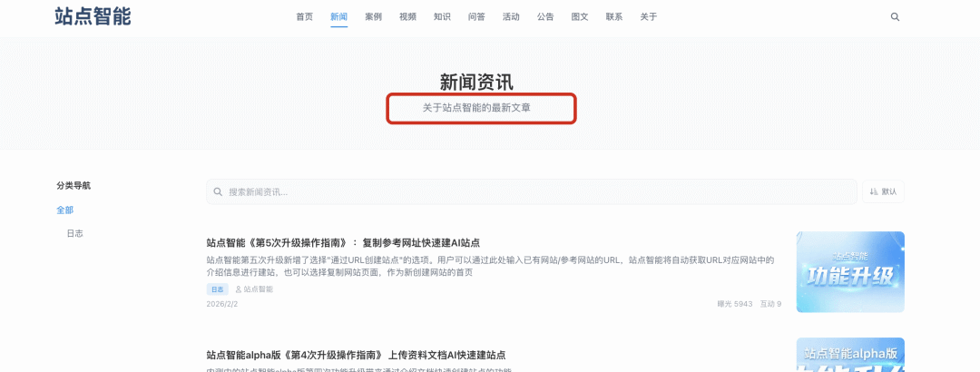980x372 pixels.
Task: Go to 图文 in navigation
Action: click(x=579, y=17)
